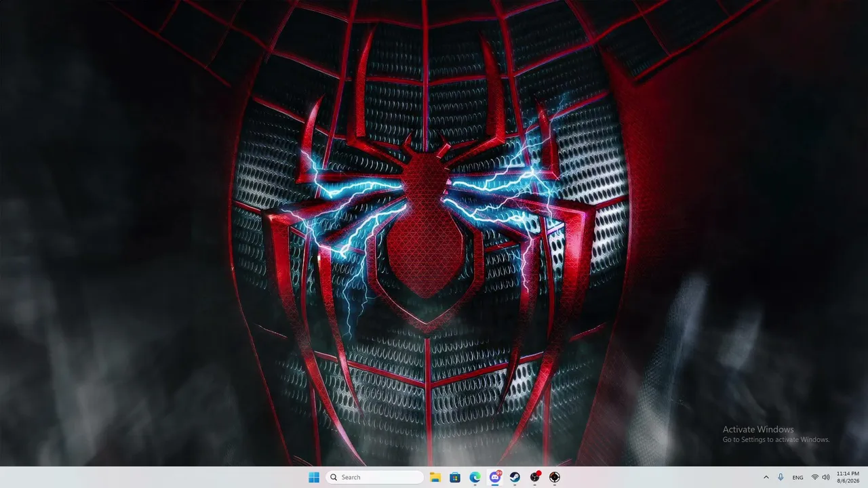868x488 pixels.
Task: Open Steam from the taskbar
Action: [x=515, y=477]
